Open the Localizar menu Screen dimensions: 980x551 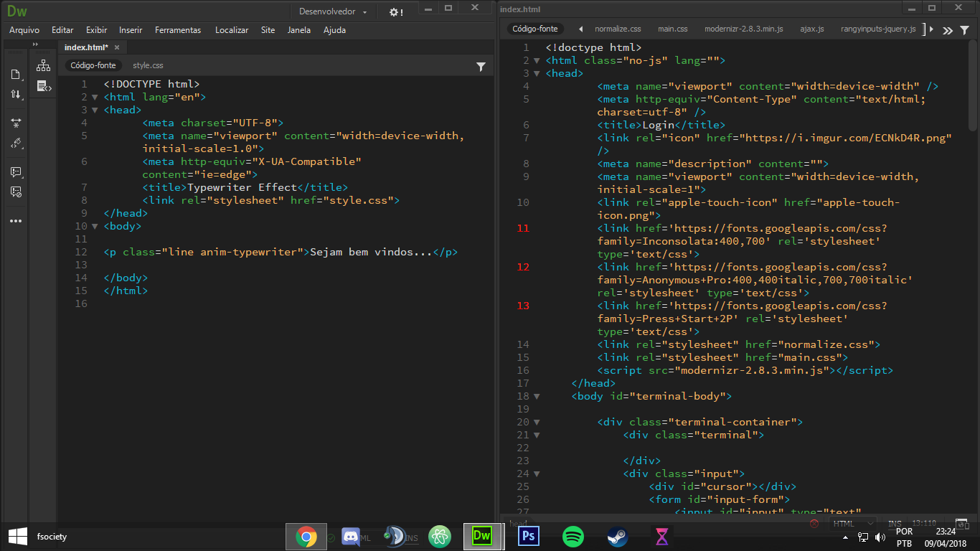point(232,30)
